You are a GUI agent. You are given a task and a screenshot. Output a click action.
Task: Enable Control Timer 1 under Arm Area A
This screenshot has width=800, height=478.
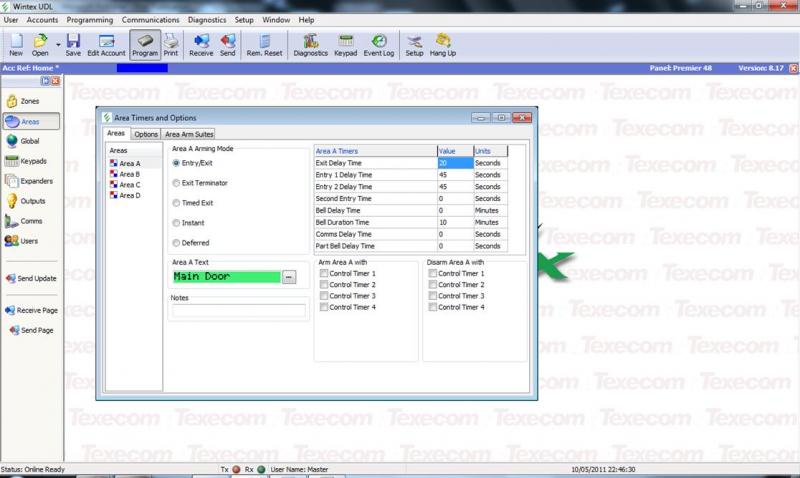pyautogui.click(x=323, y=273)
